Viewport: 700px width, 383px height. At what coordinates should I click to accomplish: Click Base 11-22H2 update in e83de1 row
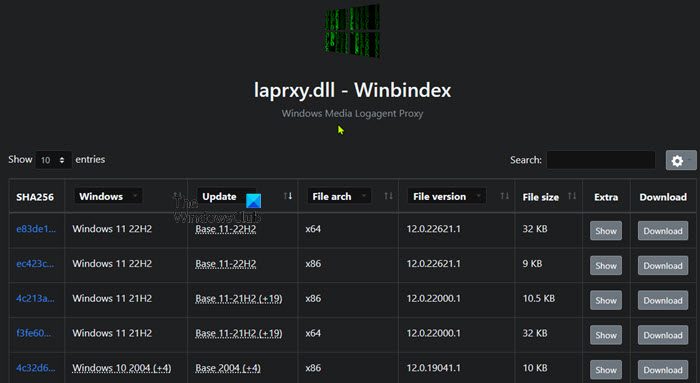tap(226, 229)
